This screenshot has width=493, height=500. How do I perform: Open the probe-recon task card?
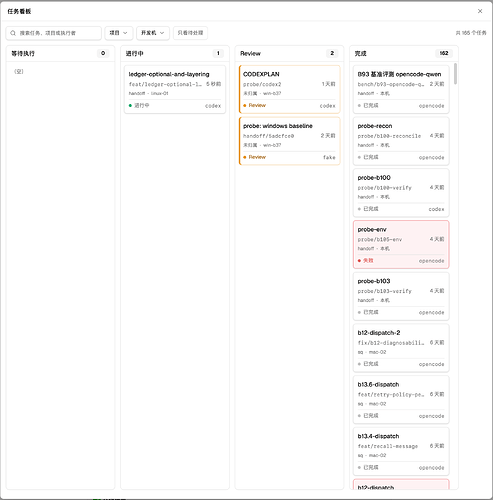(x=401, y=141)
